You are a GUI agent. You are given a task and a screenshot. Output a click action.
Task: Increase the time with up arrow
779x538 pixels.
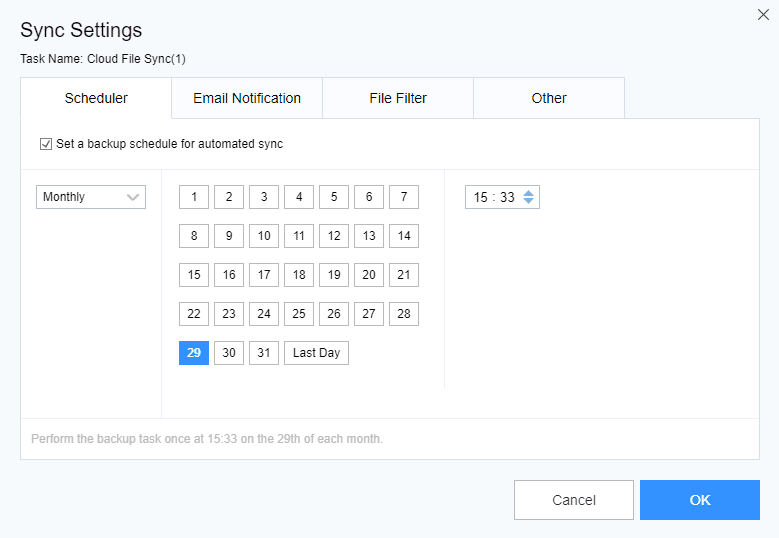tap(529, 193)
